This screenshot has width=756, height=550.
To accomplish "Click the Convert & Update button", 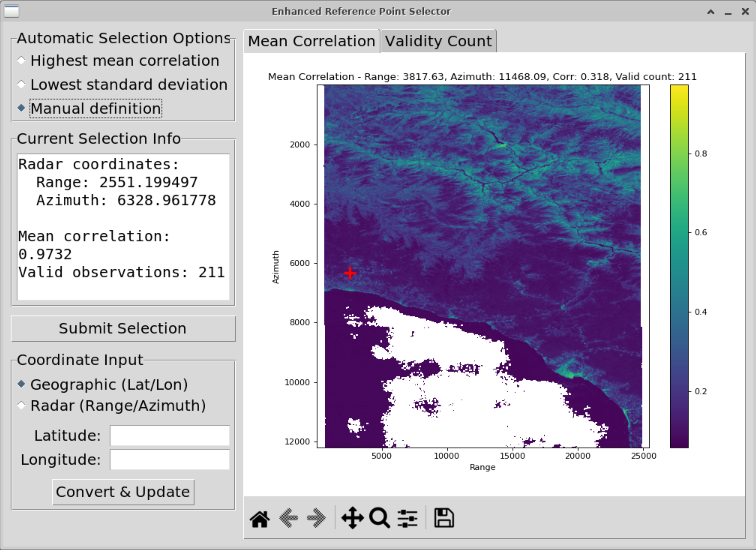I will pos(123,492).
